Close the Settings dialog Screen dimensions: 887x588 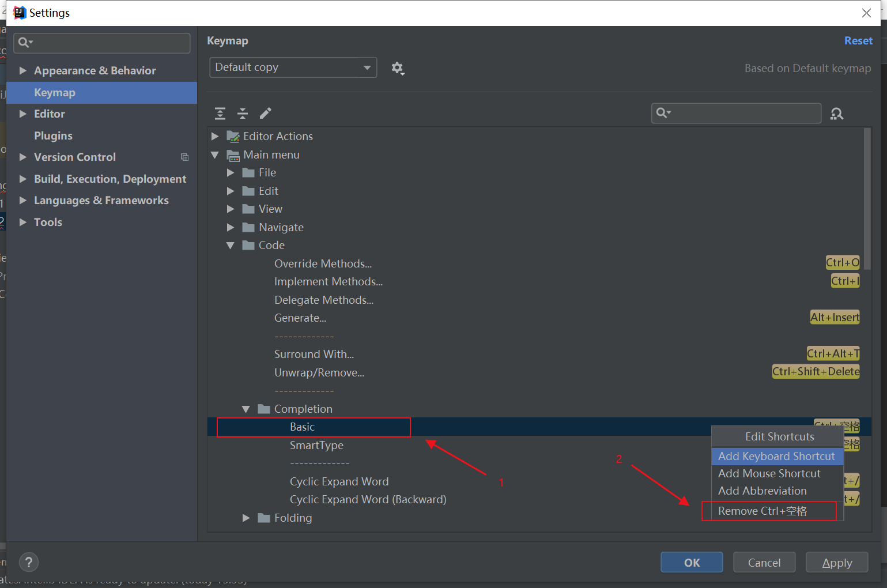[x=866, y=13]
